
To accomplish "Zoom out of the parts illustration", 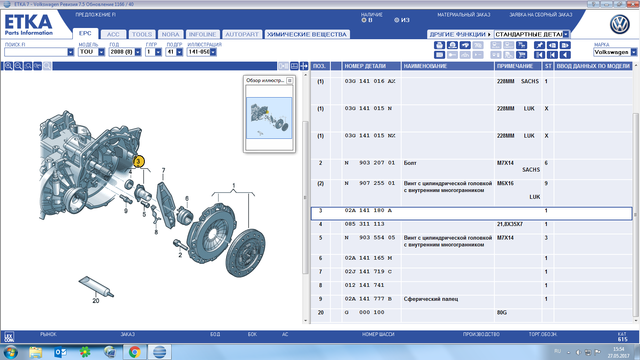I will click(x=18, y=66).
